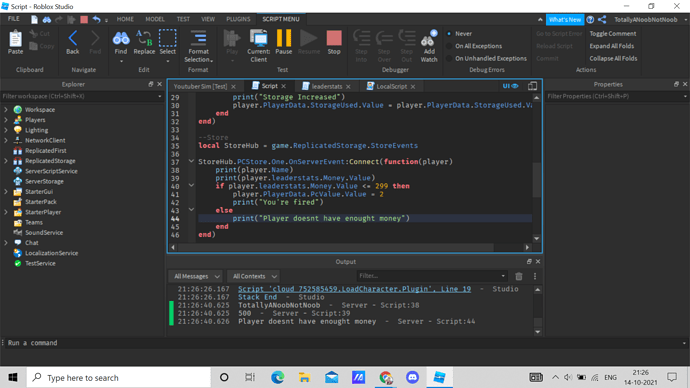Click the Windows search box
Screen dimensions: 690x388
click(119, 377)
